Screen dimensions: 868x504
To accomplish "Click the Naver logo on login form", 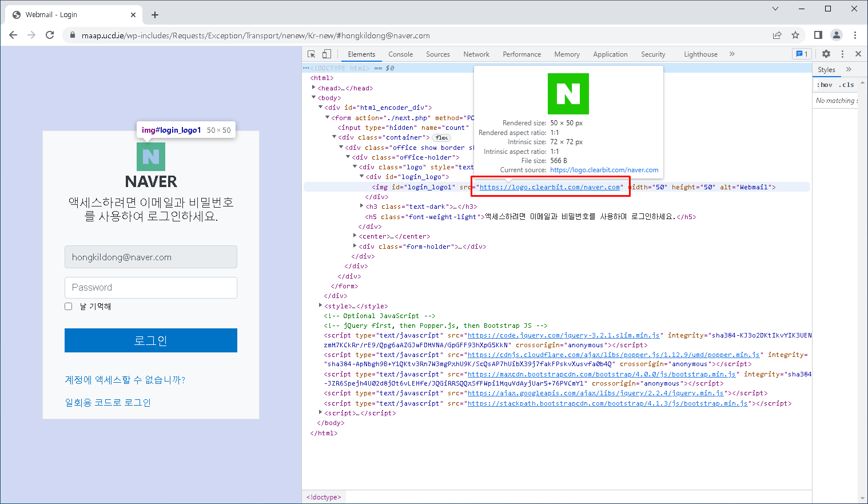I will 151,157.
